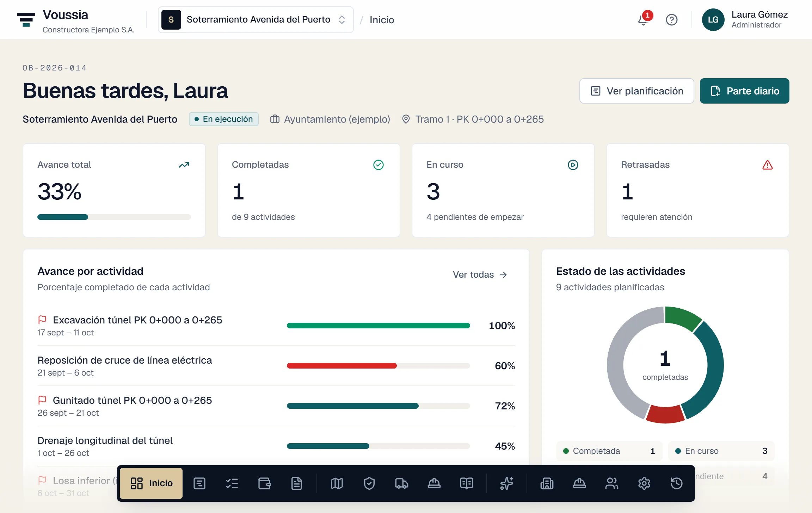
Task: Open Drenaje longitudinal del túnel row
Action: [x=276, y=446]
